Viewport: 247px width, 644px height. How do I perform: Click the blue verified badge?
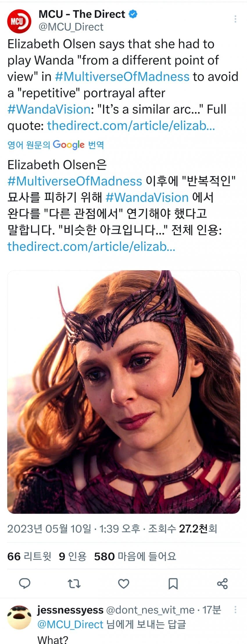pyautogui.click(x=133, y=14)
